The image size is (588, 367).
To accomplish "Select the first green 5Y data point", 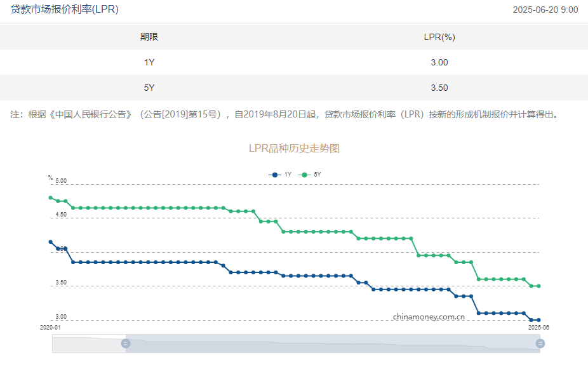I will [51, 197].
